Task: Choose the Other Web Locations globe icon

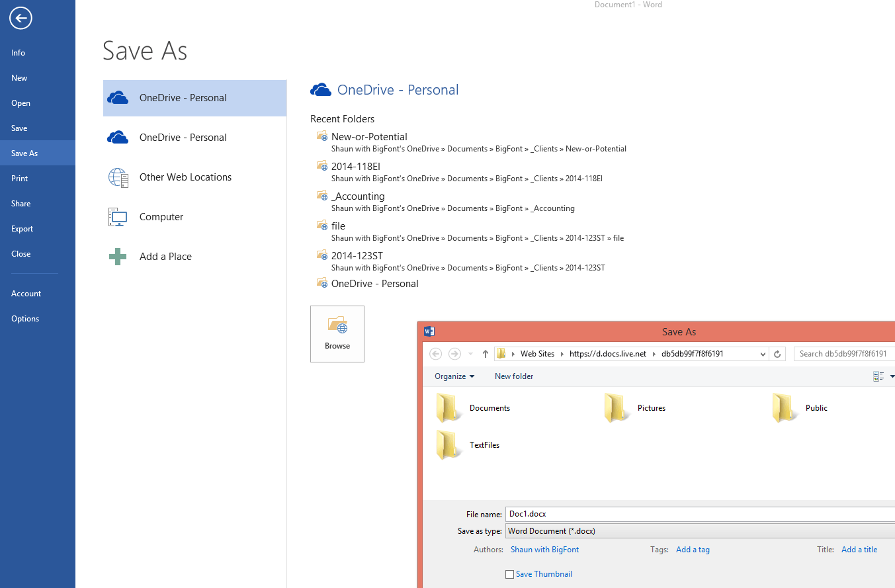Action: [118, 177]
